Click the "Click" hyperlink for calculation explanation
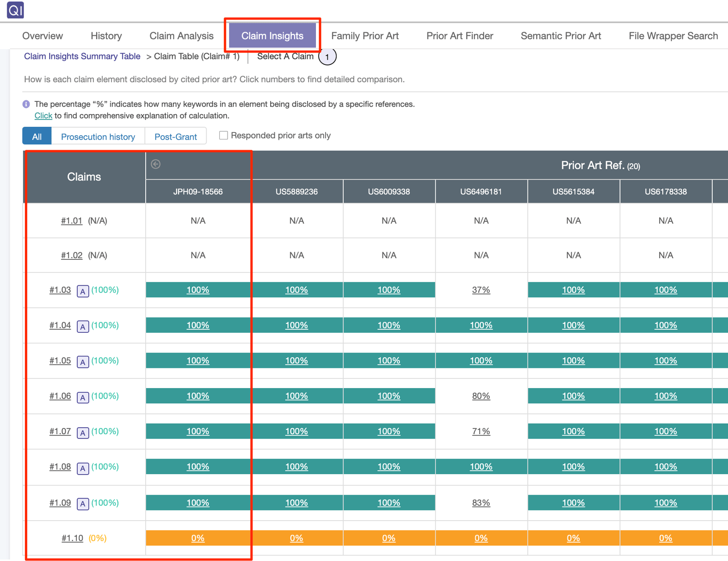The image size is (728, 561). tap(43, 115)
